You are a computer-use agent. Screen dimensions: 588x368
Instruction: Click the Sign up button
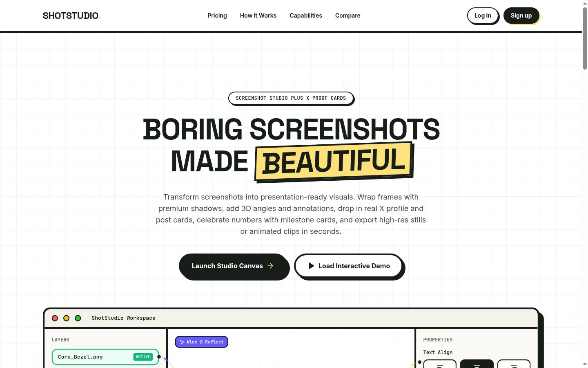521,16
